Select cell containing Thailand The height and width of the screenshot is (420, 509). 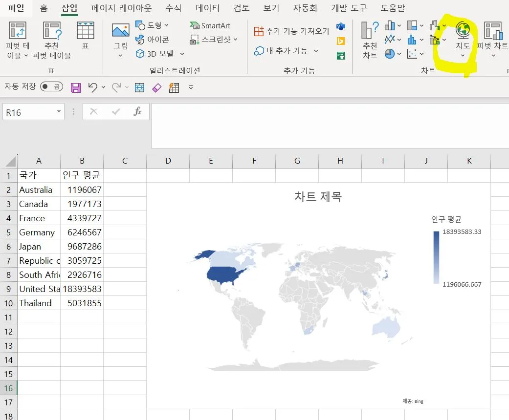tap(39, 303)
